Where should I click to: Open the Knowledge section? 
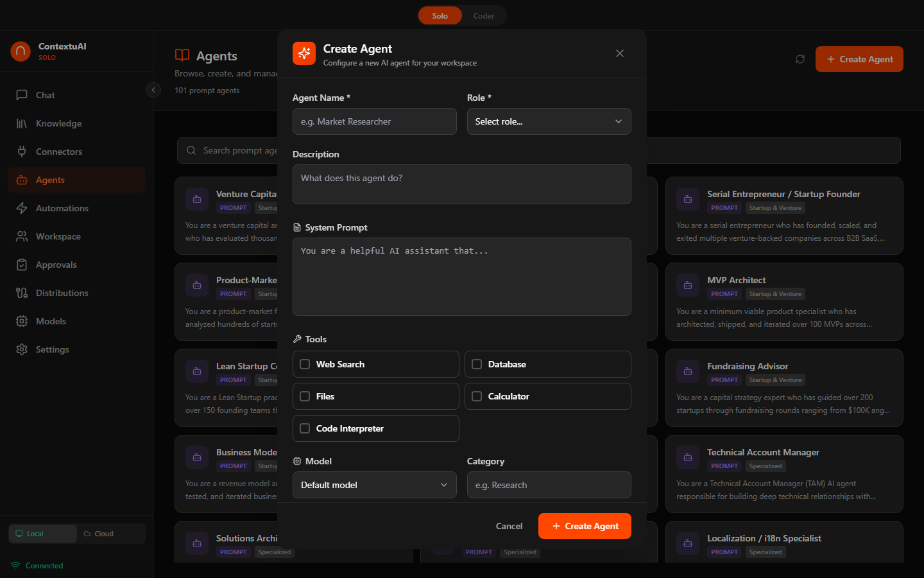click(x=76, y=123)
